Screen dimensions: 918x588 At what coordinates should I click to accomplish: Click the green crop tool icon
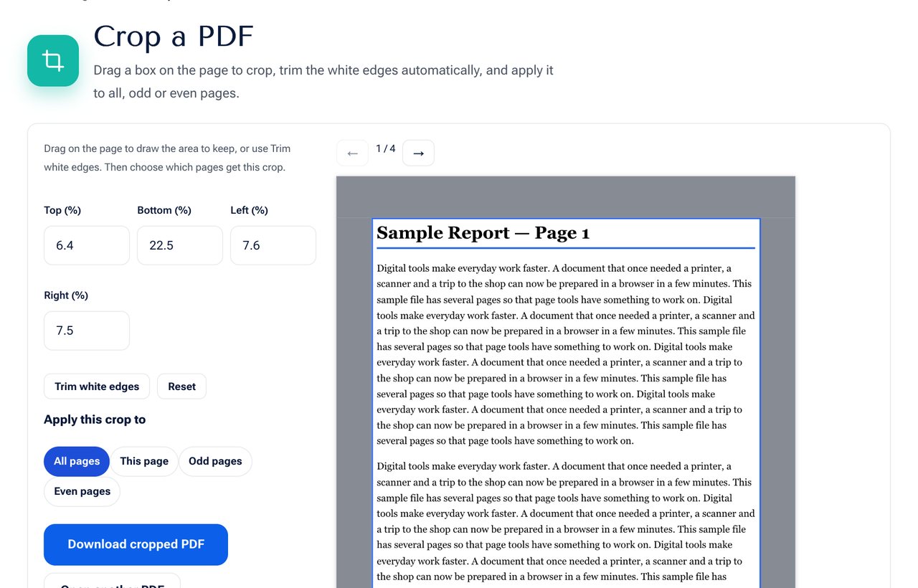pos(53,61)
